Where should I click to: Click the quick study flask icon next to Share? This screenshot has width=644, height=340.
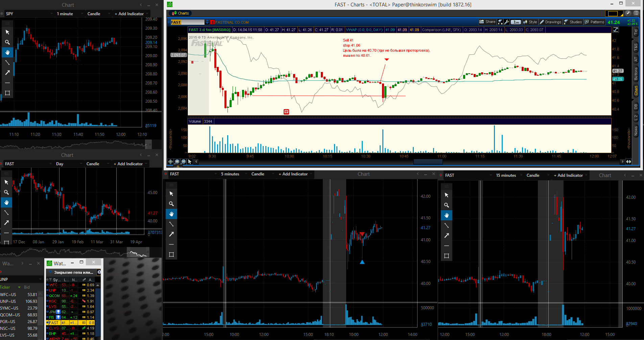click(x=500, y=22)
